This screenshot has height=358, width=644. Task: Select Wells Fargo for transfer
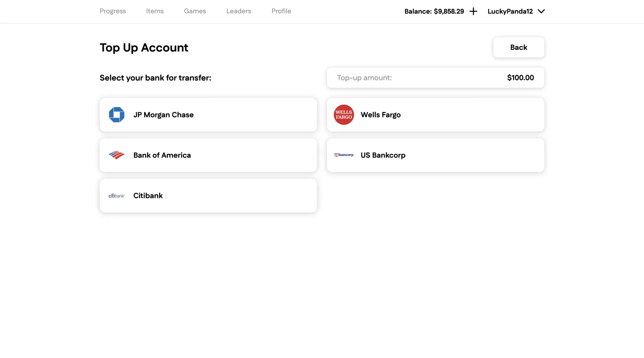[x=436, y=115]
